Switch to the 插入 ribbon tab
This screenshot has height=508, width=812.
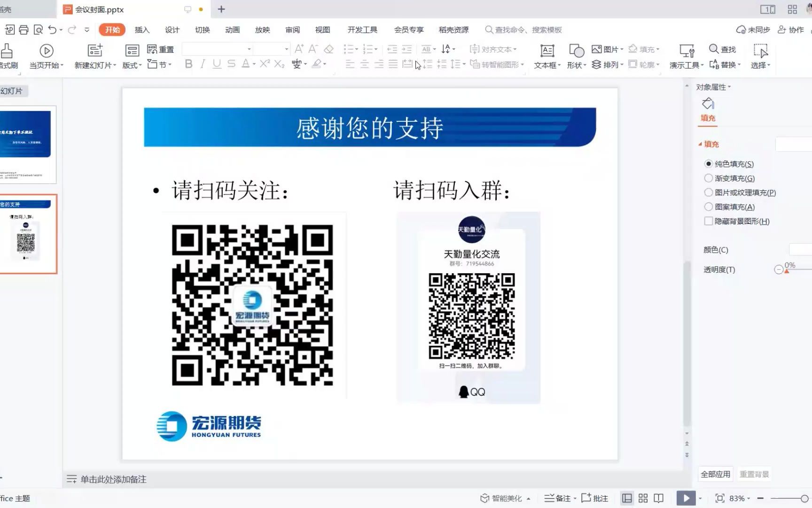pyautogui.click(x=142, y=30)
